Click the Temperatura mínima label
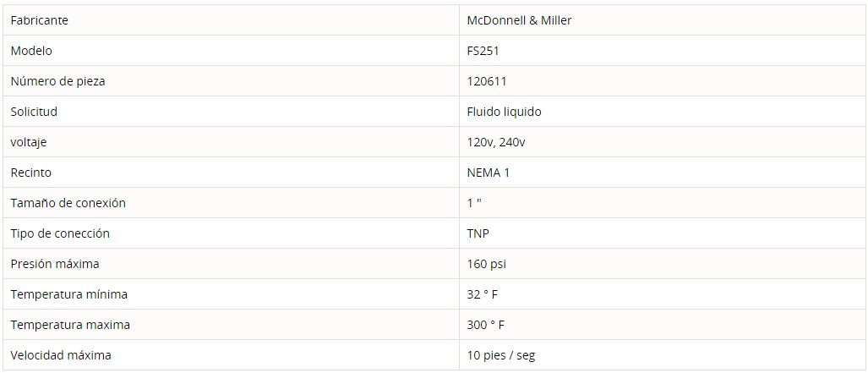The height and width of the screenshot is (373, 868). tap(68, 295)
